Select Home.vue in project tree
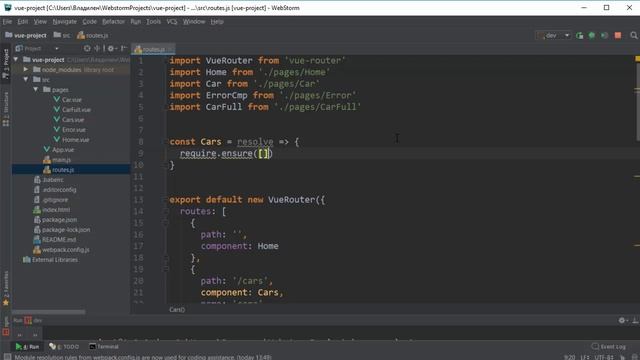640x360 pixels. click(71, 140)
